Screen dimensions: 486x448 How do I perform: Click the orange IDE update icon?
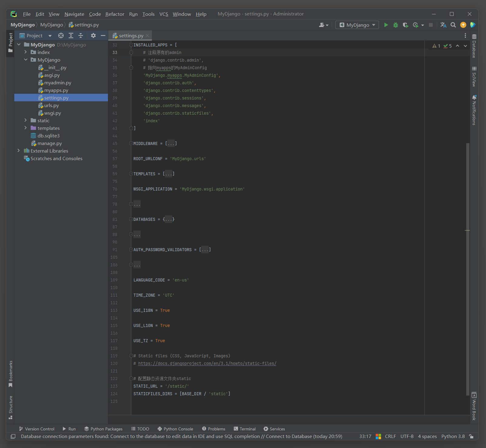tap(463, 25)
